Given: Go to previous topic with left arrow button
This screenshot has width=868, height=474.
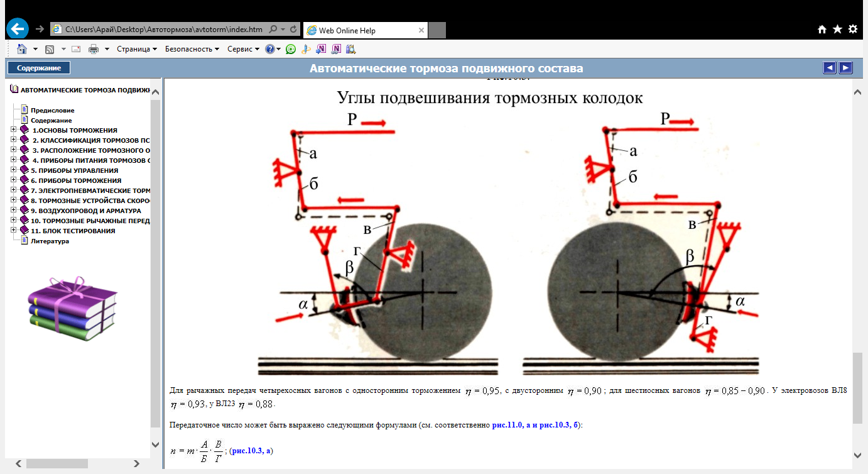Looking at the screenshot, I should 830,68.
